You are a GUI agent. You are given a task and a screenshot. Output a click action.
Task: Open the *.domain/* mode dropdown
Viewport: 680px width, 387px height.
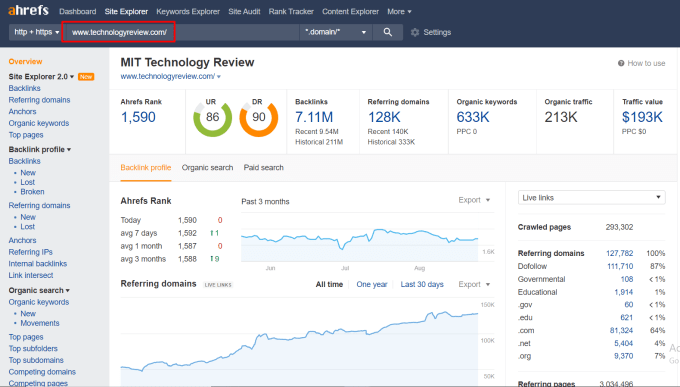point(336,32)
